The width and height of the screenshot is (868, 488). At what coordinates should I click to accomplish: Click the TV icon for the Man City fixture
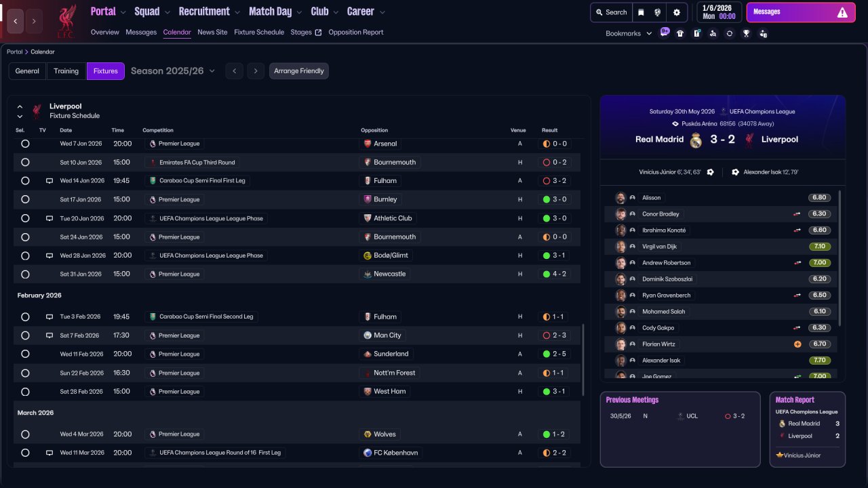coord(50,335)
